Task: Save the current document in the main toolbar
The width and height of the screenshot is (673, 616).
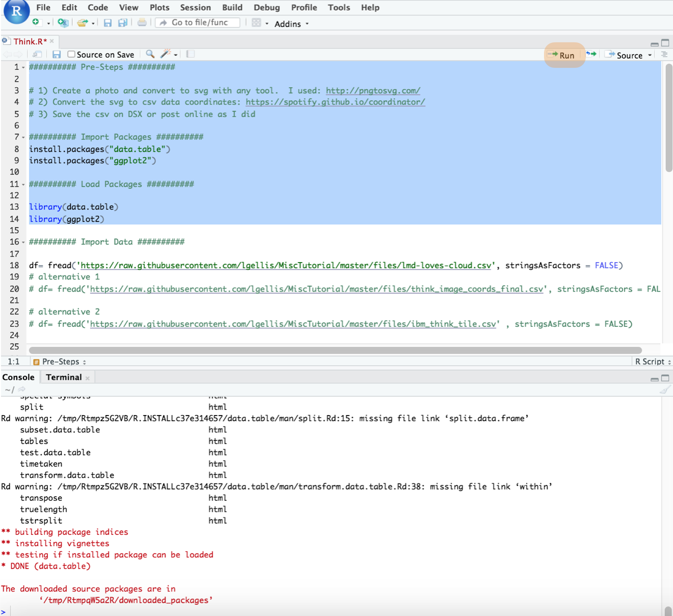Action: coord(108,23)
